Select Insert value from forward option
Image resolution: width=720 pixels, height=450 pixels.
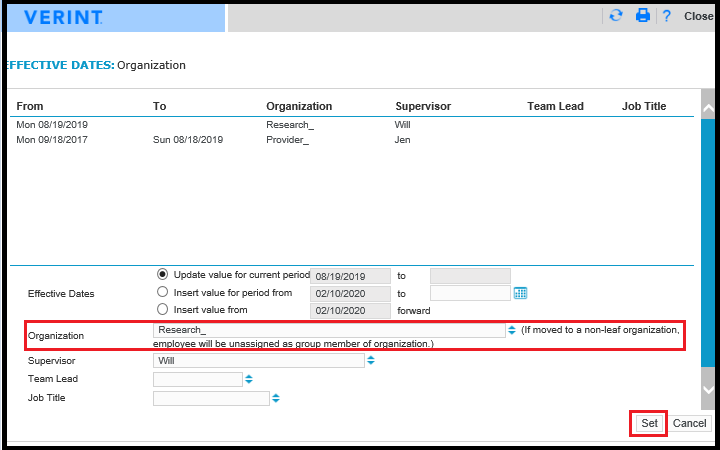pos(162,309)
